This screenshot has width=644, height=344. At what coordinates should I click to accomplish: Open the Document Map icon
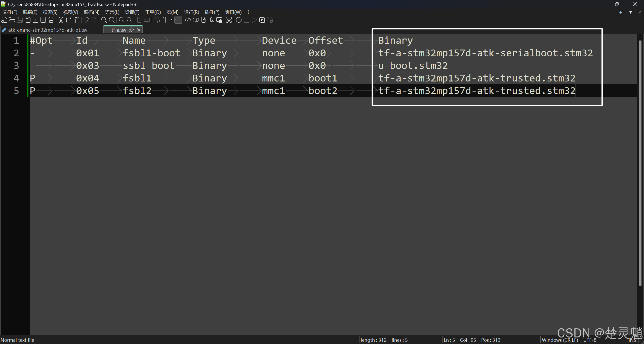196,20
